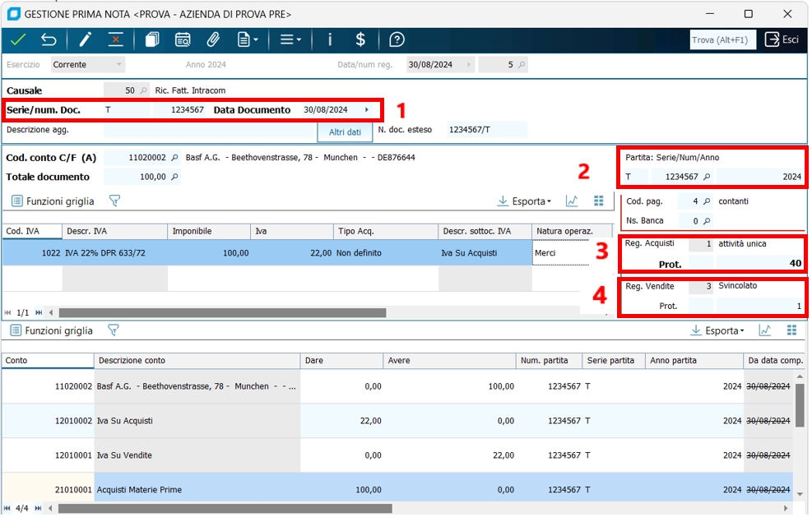
Task: Click the pencil edit icon
Action: tap(85, 39)
